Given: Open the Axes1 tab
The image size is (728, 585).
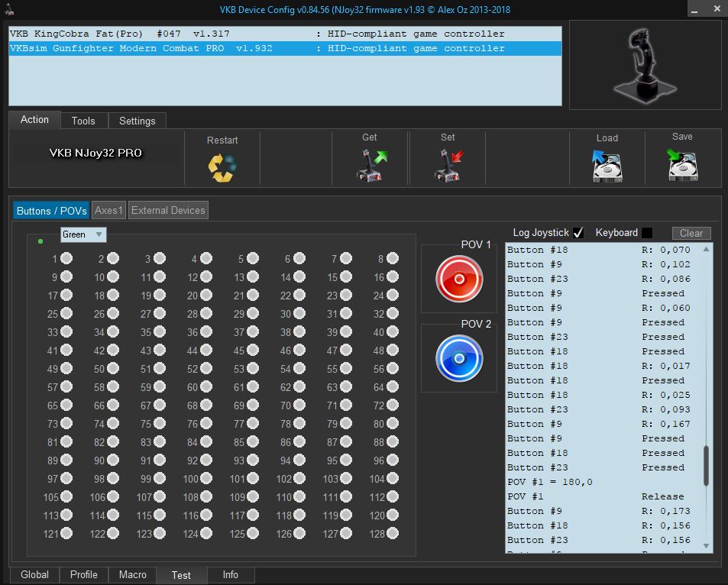Looking at the screenshot, I should point(108,210).
